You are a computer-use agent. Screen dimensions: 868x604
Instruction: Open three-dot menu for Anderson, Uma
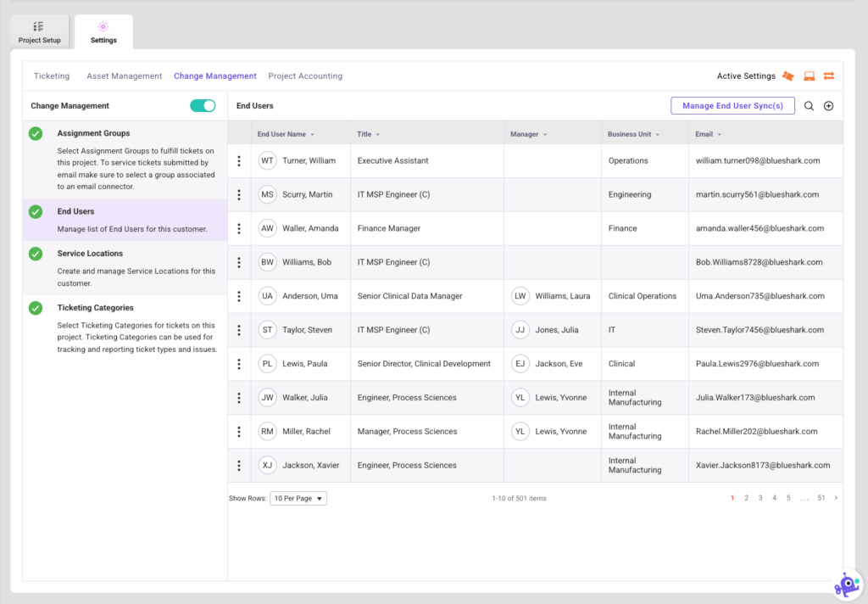pos(239,296)
